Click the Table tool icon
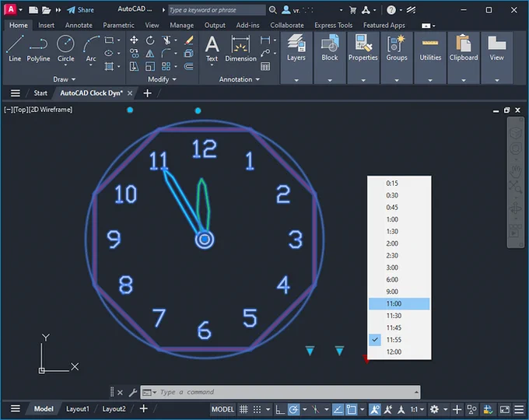 pos(265,66)
